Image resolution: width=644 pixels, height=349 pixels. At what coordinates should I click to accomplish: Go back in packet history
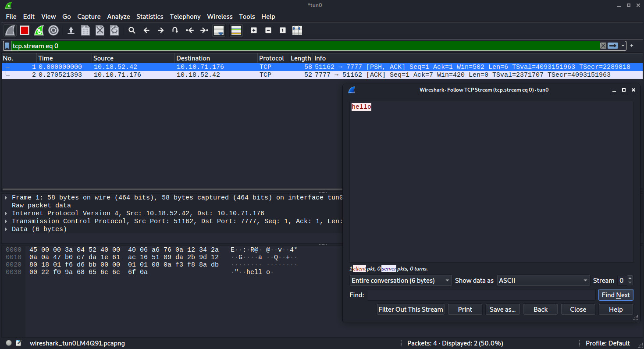[146, 30]
